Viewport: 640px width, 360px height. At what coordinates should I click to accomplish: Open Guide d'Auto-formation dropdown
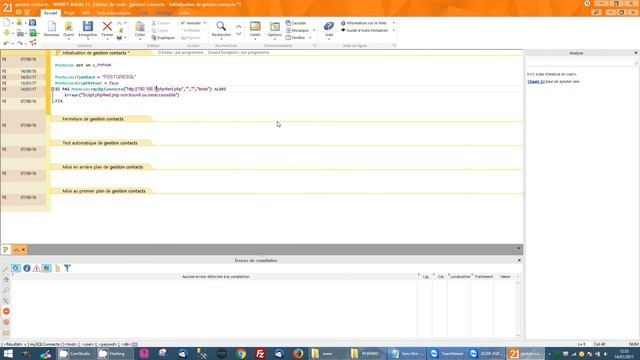click(x=393, y=31)
